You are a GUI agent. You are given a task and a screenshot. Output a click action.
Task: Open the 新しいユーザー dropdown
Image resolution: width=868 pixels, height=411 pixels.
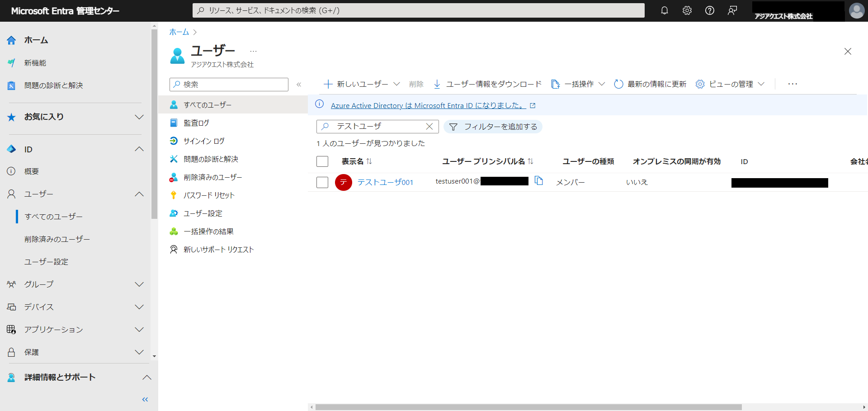[x=362, y=84]
